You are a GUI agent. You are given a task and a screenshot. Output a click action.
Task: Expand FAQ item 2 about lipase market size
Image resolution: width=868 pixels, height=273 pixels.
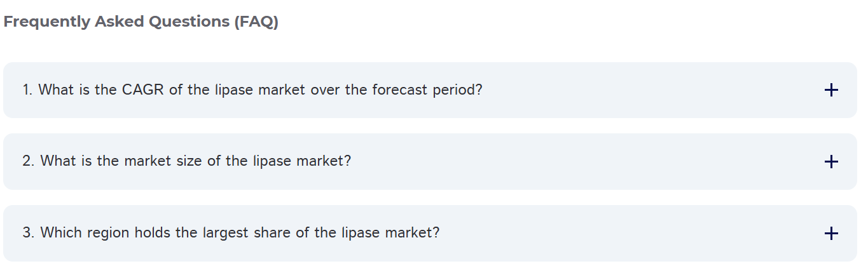[x=430, y=161]
